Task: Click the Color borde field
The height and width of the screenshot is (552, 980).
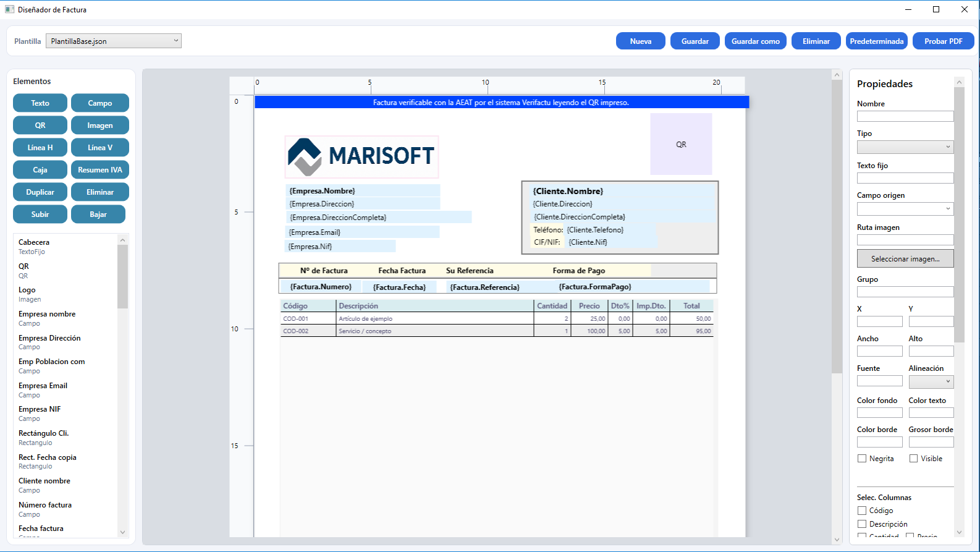Action: 880,442
